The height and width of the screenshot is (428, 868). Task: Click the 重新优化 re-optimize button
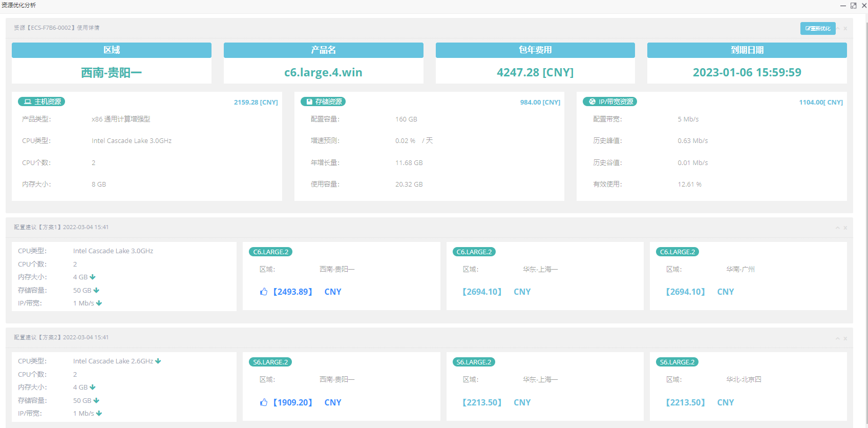pyautogui.click(x=817, y=29)
